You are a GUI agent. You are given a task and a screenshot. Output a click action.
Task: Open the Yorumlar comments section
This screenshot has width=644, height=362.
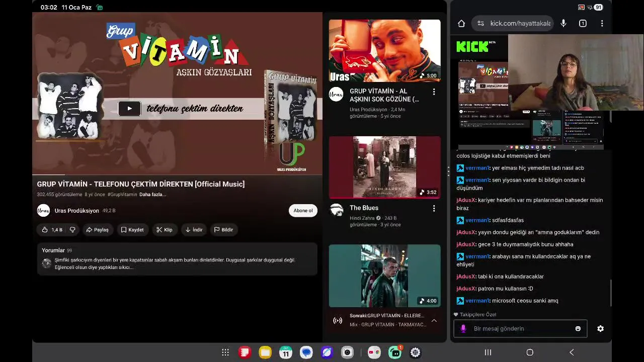pos(177,259)
